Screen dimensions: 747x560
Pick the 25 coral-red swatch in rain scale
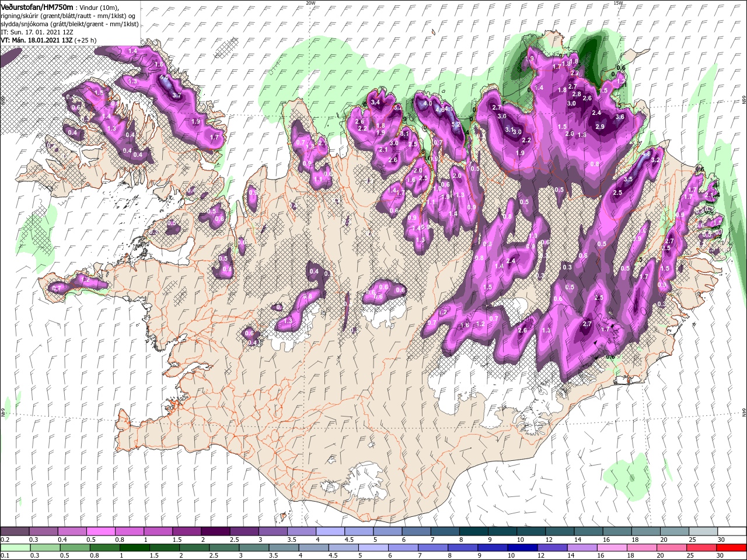point(701,547)
